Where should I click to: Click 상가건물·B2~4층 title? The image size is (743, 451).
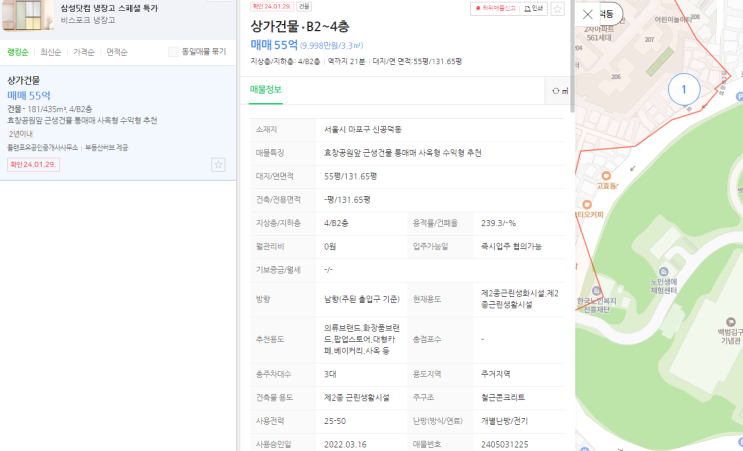300,27
